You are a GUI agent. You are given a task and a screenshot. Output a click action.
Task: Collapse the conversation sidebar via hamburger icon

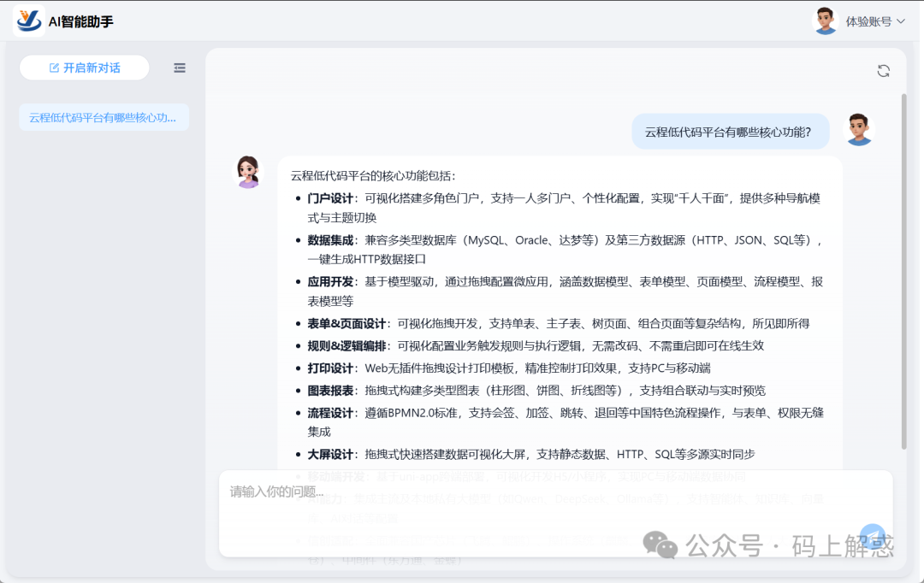point(179,68)
